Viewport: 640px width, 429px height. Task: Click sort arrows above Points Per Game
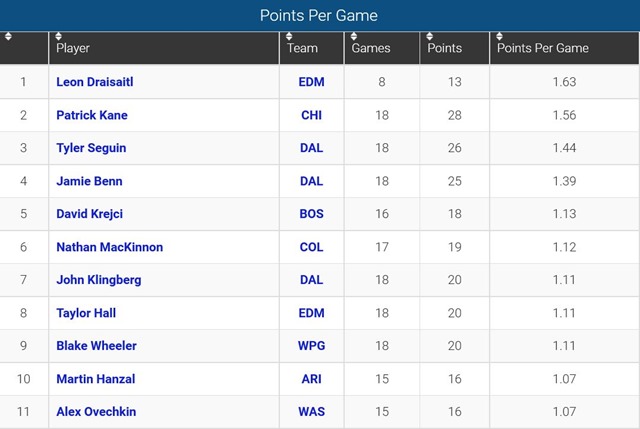(499, 37)
